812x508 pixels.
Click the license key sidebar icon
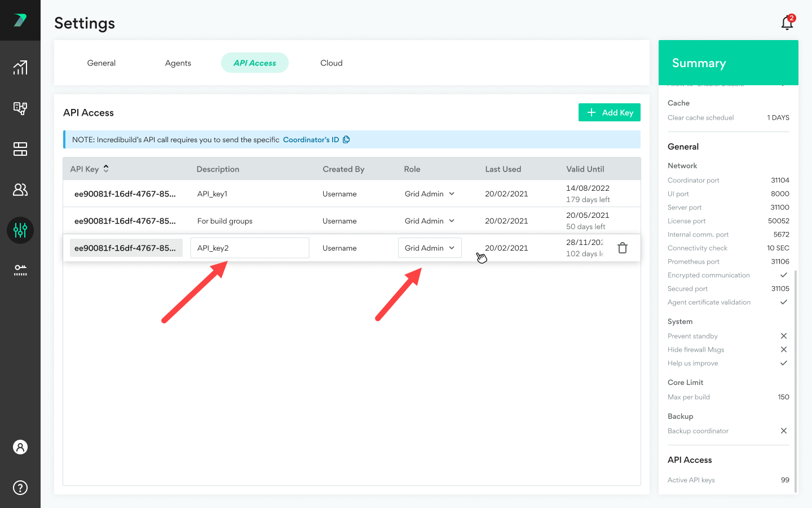point(20,270)
